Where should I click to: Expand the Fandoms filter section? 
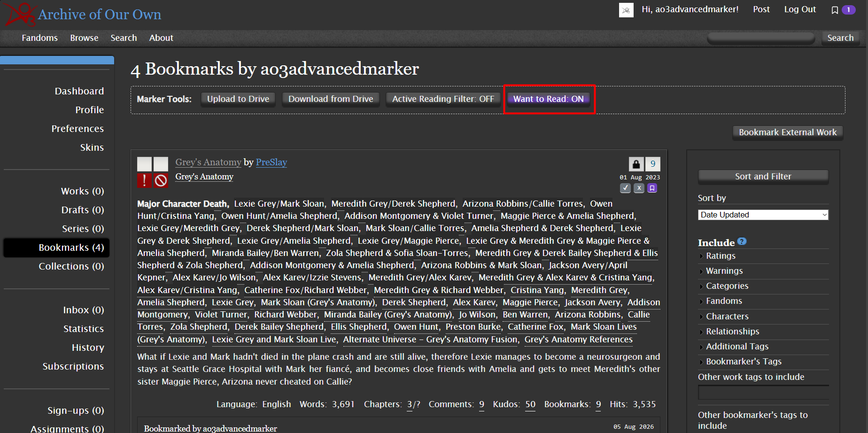click(724, 301)
